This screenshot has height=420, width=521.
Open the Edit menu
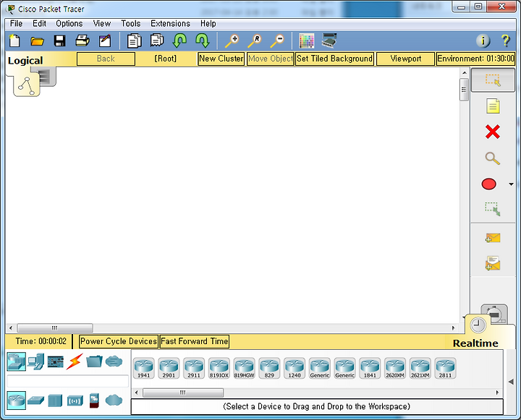[39, 24]
